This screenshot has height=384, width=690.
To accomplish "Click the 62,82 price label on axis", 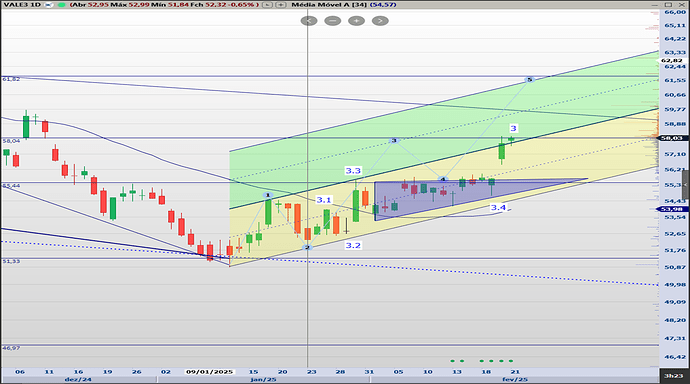I will tap(672, 60).
